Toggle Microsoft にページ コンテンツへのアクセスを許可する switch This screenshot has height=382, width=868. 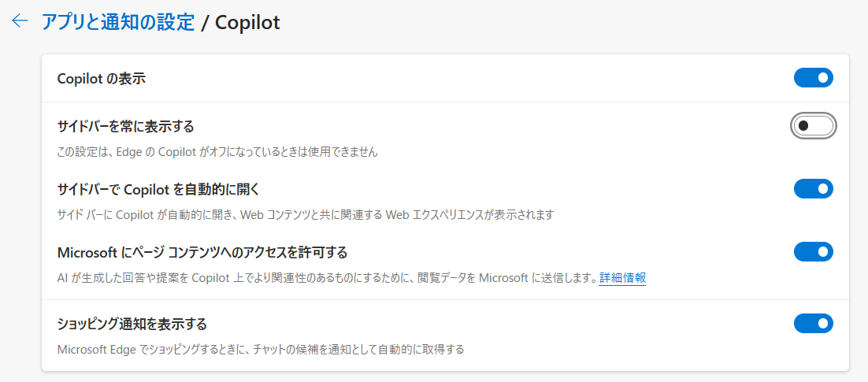pyautogui.click(x=813, y=252)
